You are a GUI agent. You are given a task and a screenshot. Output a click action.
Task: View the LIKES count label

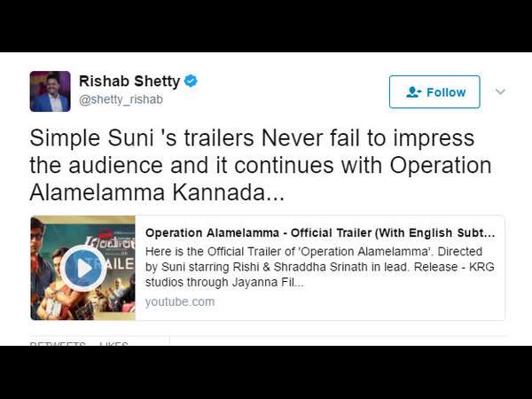(x=113, y=344)
